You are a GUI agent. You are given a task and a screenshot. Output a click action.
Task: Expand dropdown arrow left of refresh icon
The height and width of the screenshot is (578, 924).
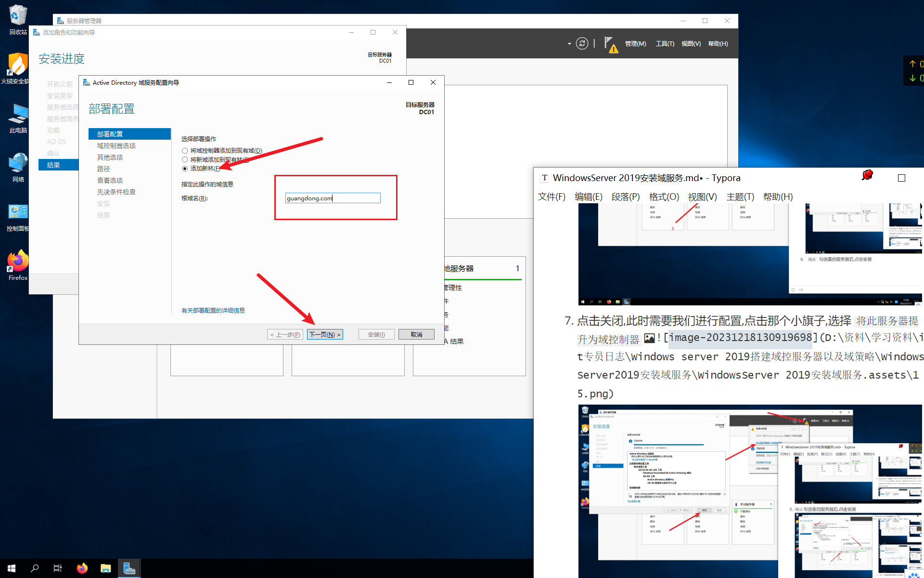(569, 44)
